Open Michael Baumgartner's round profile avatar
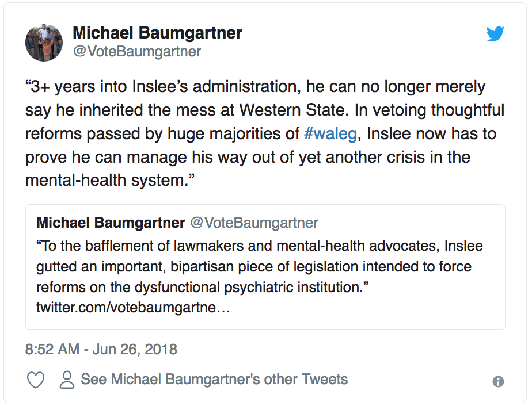This screenshot has width=532, height=406. 44,43
